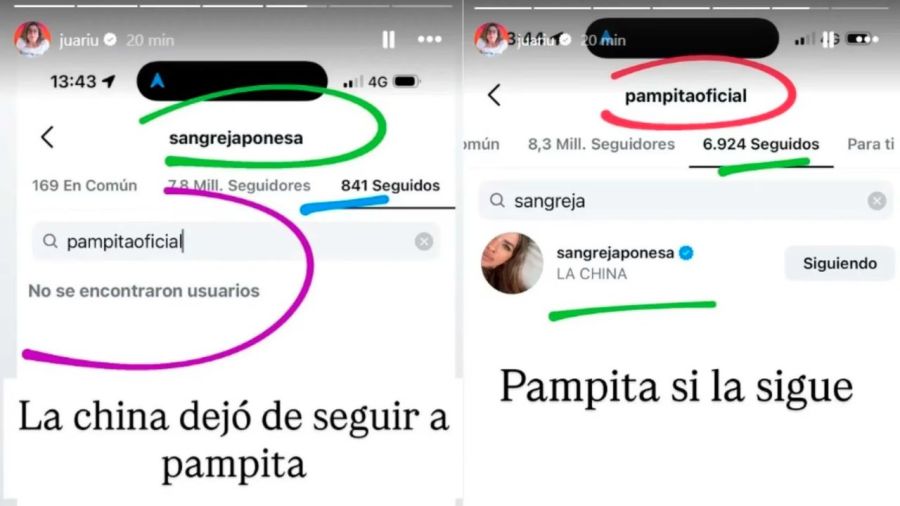Tap LA CHINA avatar thumbnail

point(512,263)
